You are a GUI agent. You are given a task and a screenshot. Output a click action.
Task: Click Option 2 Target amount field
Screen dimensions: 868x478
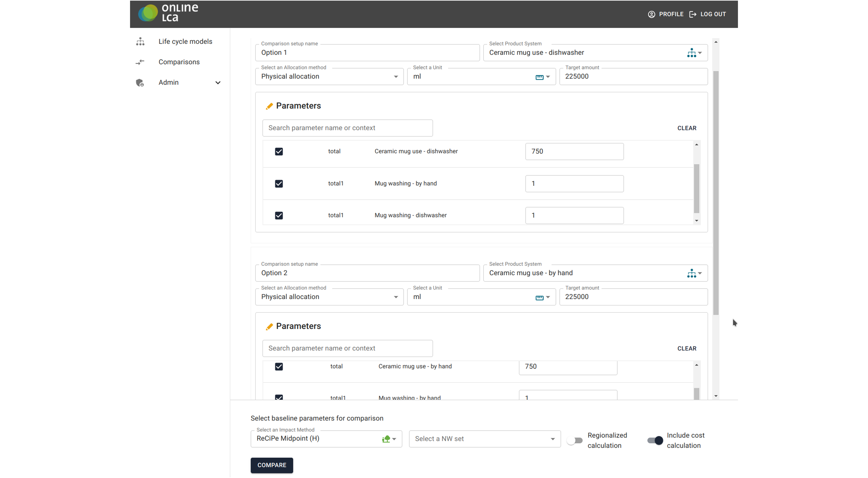[633, 297]
